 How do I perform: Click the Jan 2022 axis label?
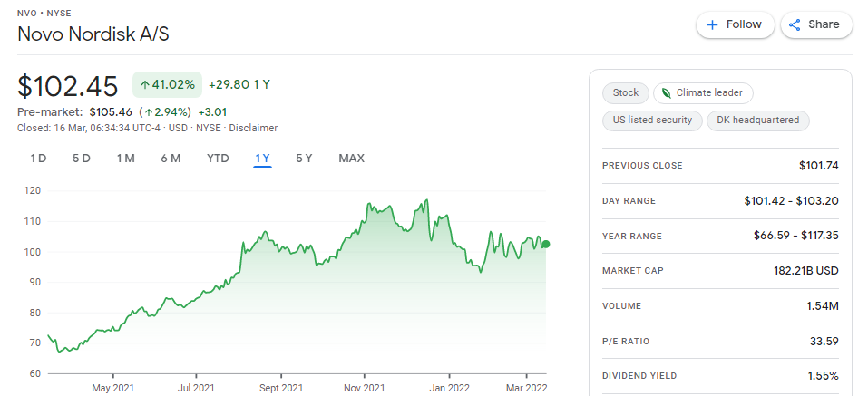(449, 388)
